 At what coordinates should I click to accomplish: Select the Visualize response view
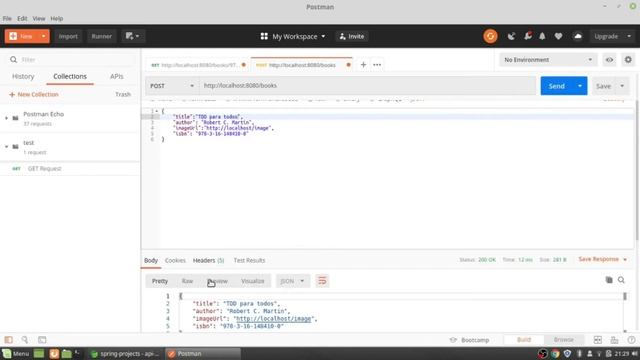253,281
